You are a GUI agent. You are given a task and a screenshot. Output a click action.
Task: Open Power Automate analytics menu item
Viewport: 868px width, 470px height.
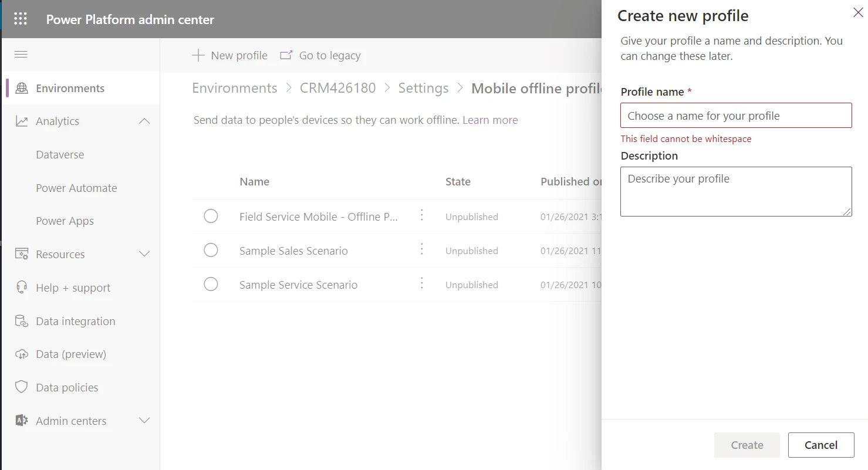76,188
